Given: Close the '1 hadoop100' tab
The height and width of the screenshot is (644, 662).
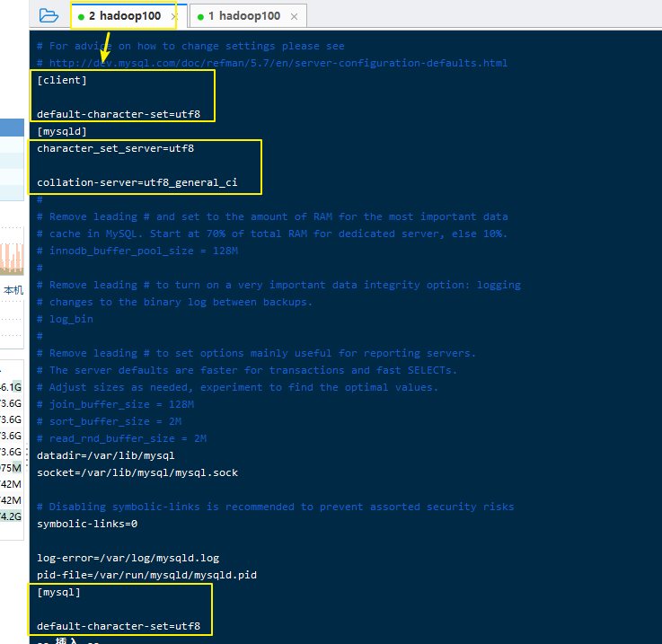Looking at the screenshot, I should 295,16.
